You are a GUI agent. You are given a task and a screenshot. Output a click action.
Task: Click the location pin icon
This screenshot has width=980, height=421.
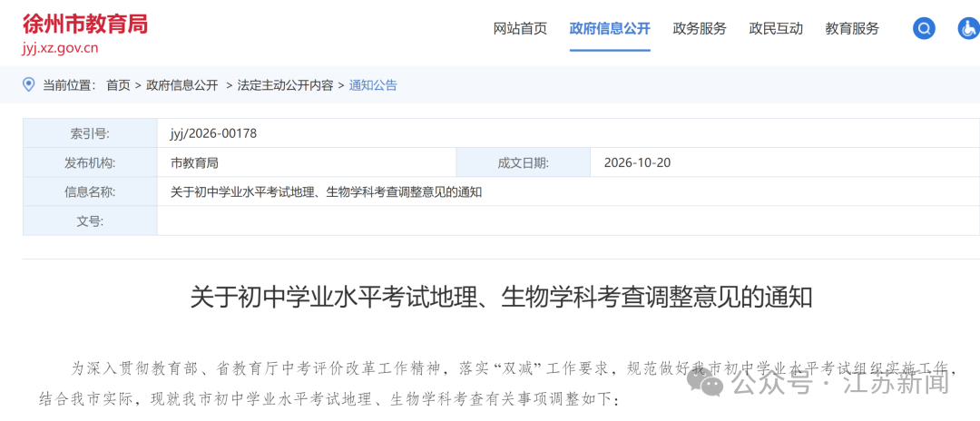29,85
